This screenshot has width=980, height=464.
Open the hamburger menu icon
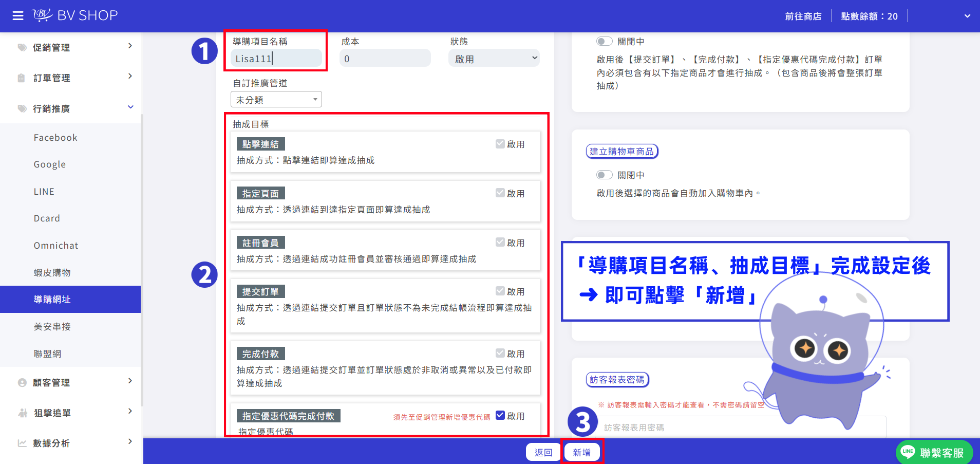18,16
